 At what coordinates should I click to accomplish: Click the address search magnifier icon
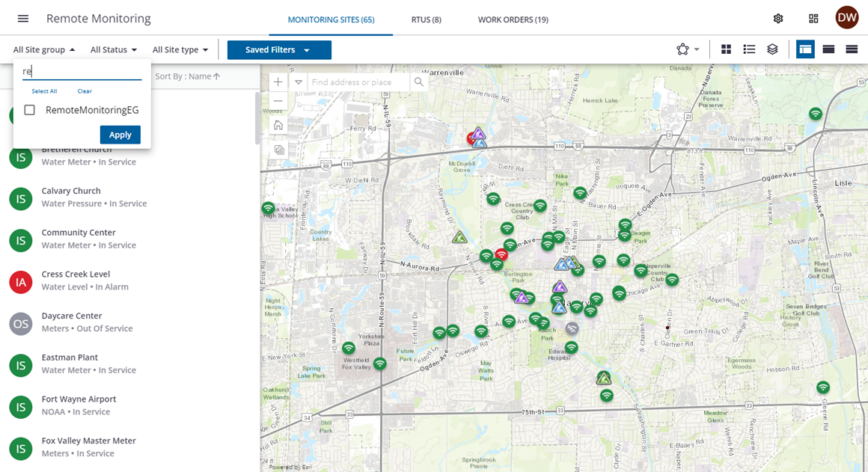click(x=419, y=82)
